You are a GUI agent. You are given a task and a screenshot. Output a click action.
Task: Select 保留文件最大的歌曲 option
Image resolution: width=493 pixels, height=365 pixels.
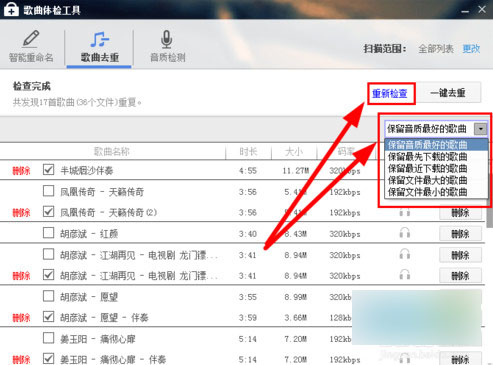coord(436,180)
